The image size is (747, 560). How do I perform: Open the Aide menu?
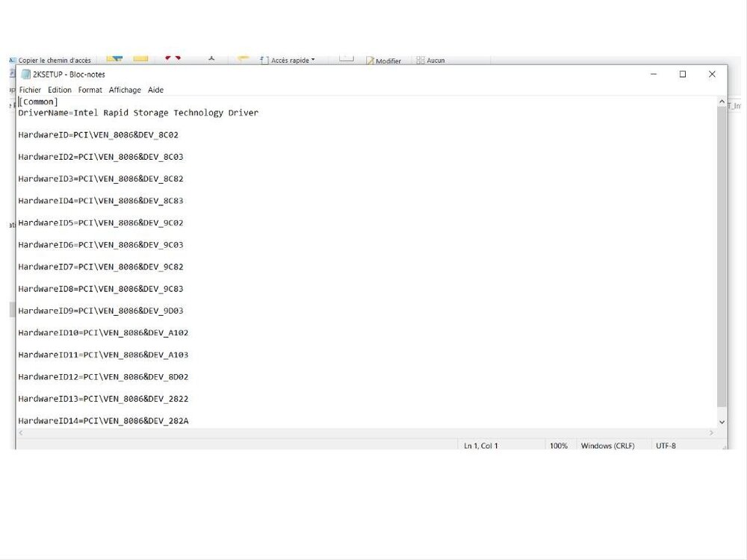[x=155, y=90]
